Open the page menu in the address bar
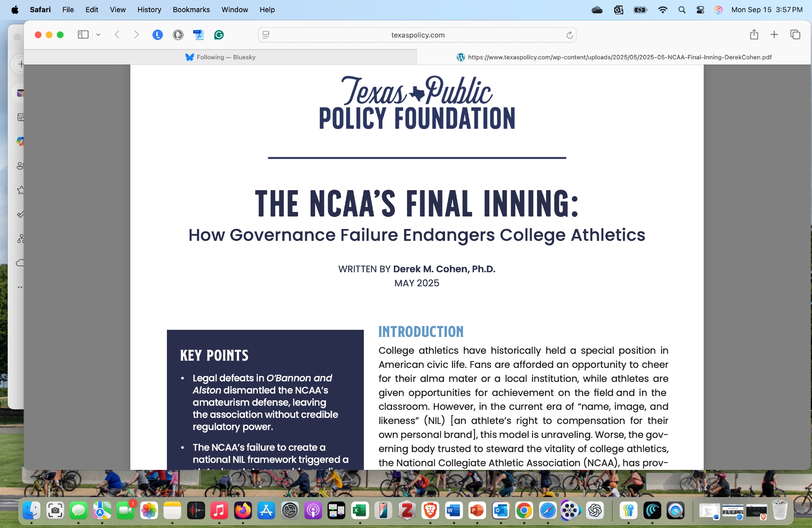The width and height of the screenshot is (812, 528). click(x=266, y=35)
